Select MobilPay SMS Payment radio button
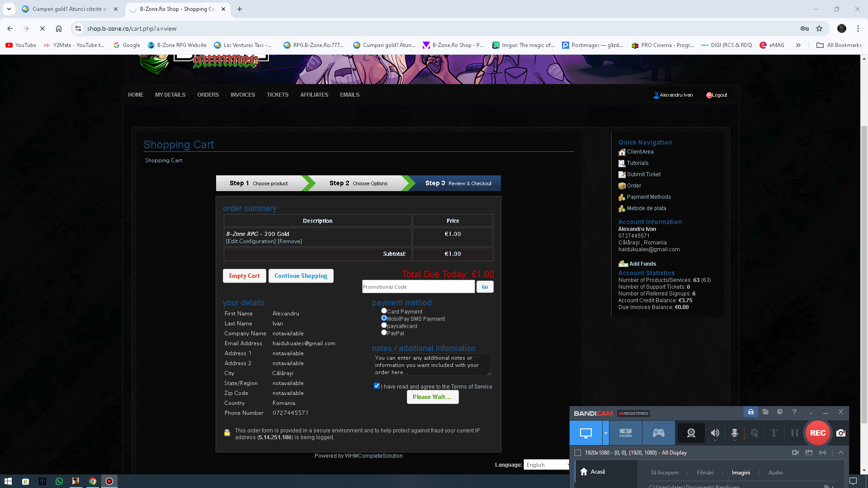This screenshot has width=868, height=488. [x=384, y=318]
